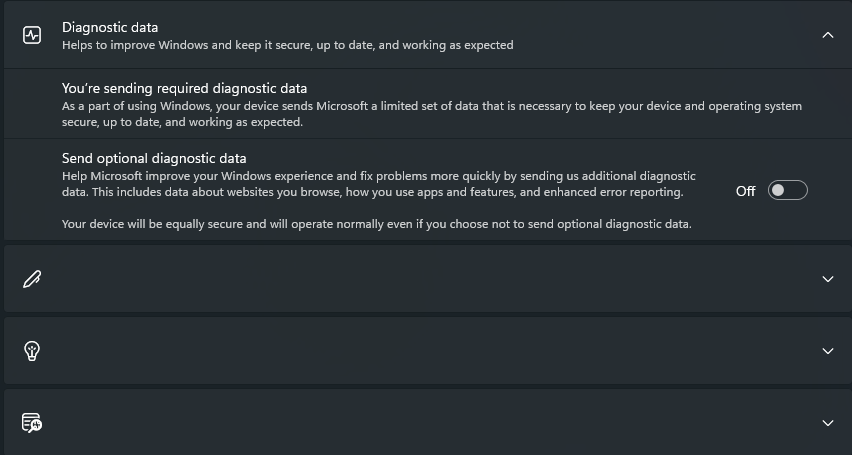Screen dimensions: 852x455
Task: Open the collapsed diagnostic viewer row
Action: tap(428, 422)
